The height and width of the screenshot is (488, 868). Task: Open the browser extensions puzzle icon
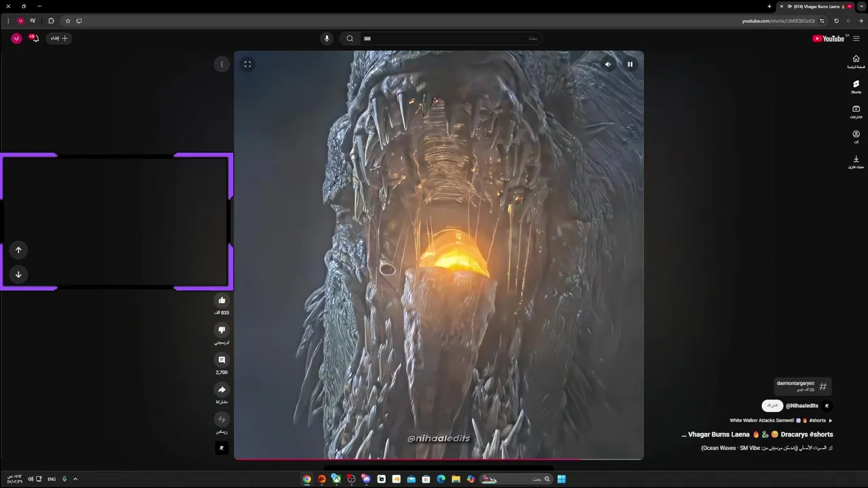[x=51, y=21]
